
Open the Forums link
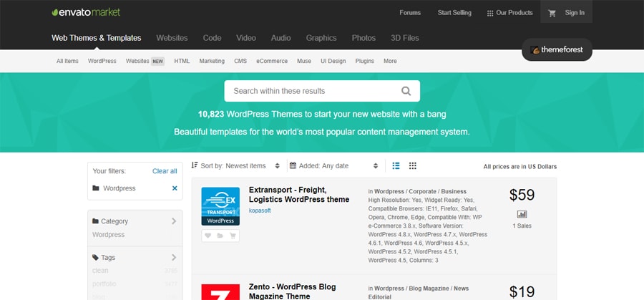pos(410,13)
